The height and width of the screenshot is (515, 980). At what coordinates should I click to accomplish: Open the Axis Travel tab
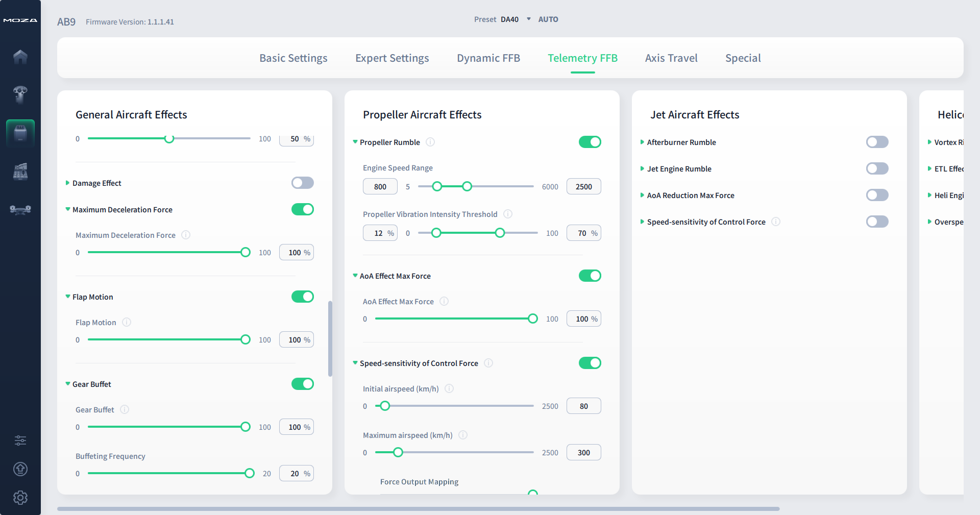(x=671, y=58)
